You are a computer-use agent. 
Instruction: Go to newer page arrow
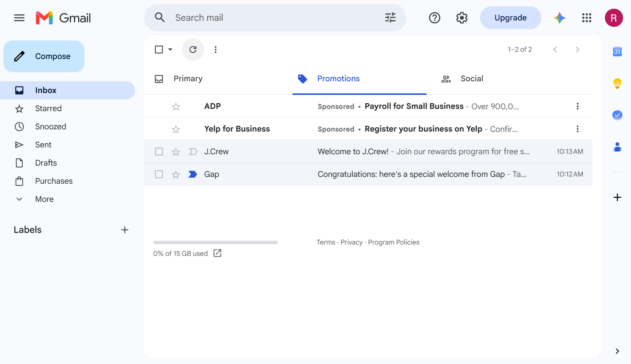[555, 50]
